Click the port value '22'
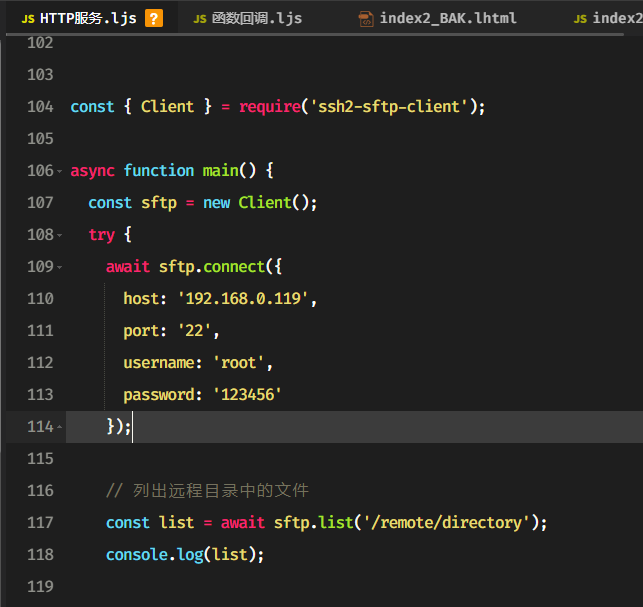 (194, 331)
